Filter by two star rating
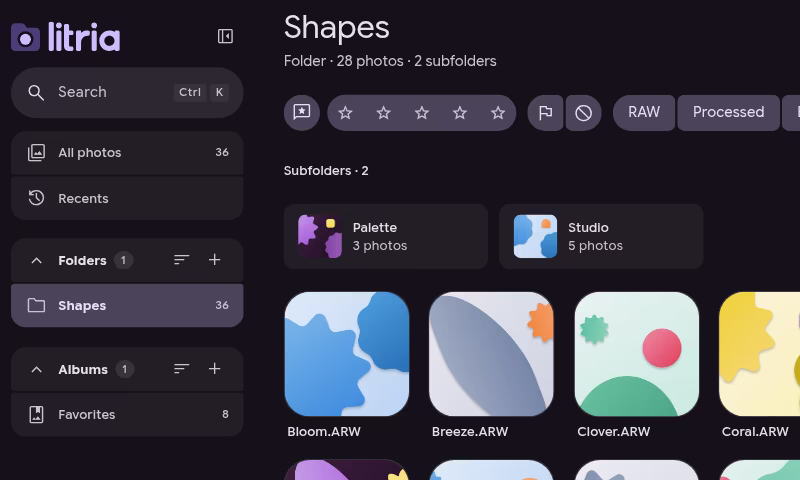This screenshot has width=800, height=480. [384, 113]
